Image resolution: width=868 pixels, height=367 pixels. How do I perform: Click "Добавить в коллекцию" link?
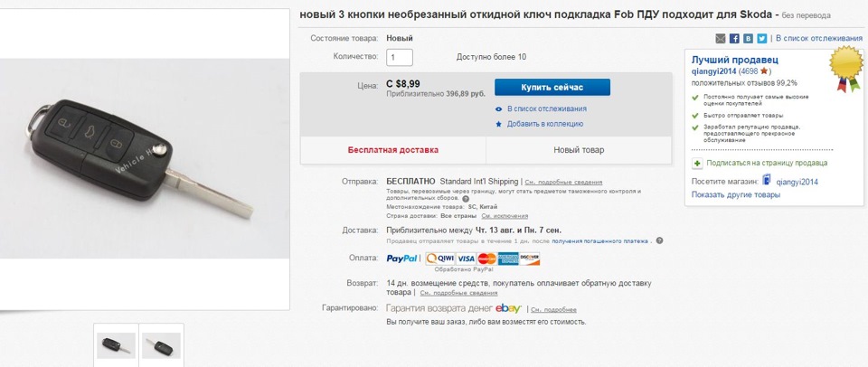(544, 124)
